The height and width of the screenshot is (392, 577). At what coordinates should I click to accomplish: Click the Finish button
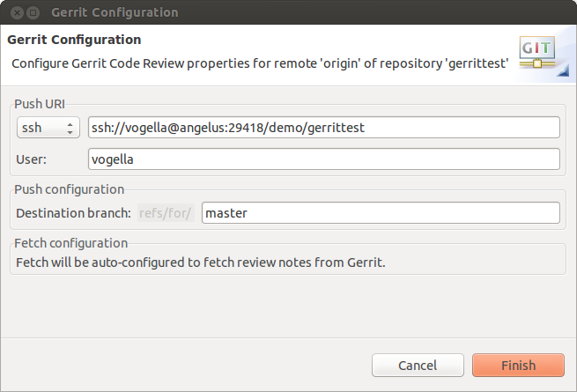coord(518,365)
